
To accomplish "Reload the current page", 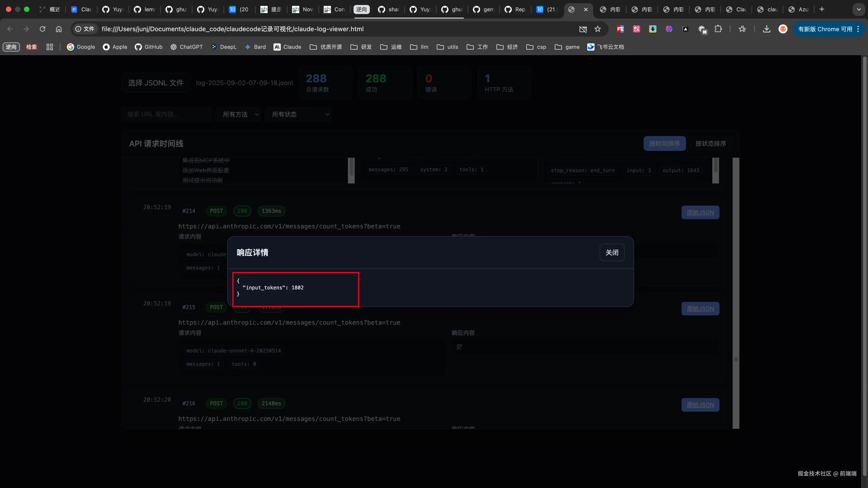I will [x=42, y=29].
